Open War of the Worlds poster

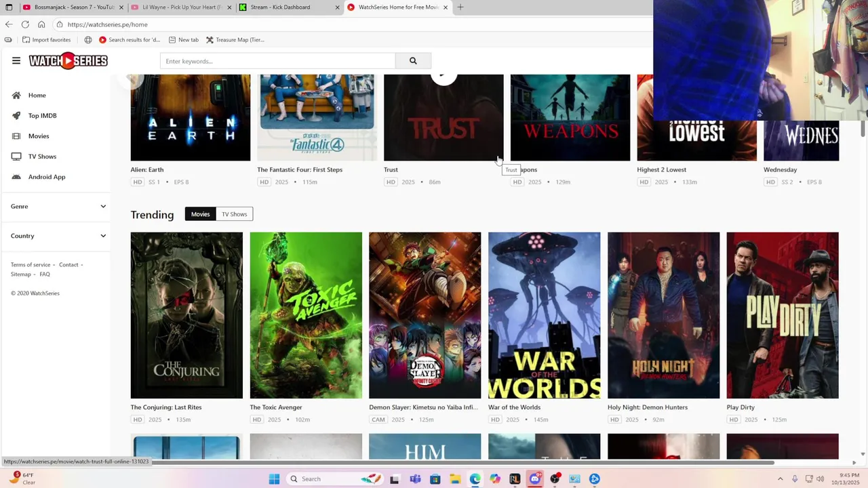[545, 315]
